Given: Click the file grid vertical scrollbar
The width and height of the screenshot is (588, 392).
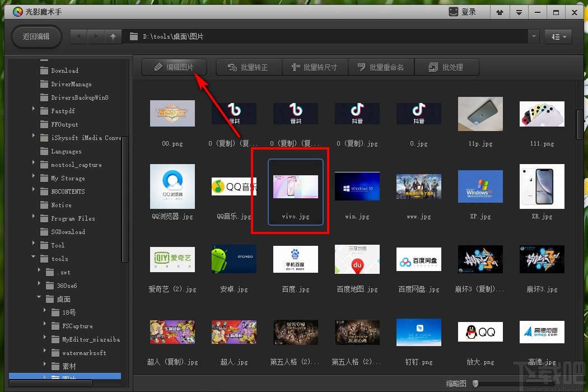Looking at the screenshot, I should pos(580,124).
